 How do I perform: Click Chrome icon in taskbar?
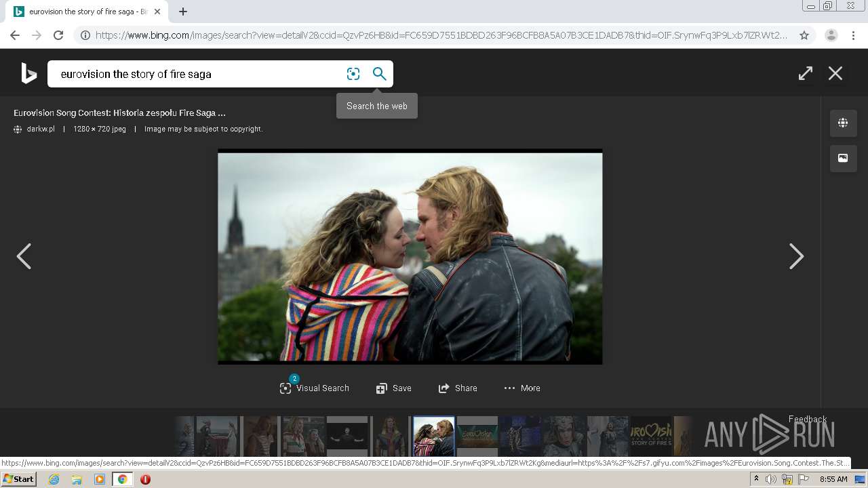pos(123,479)
